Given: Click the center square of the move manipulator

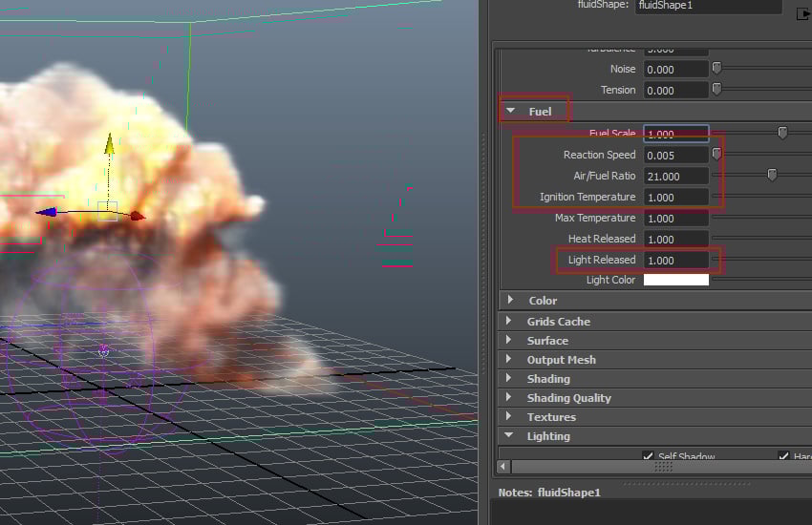Looking at the screenshot, I should (108, 211).
